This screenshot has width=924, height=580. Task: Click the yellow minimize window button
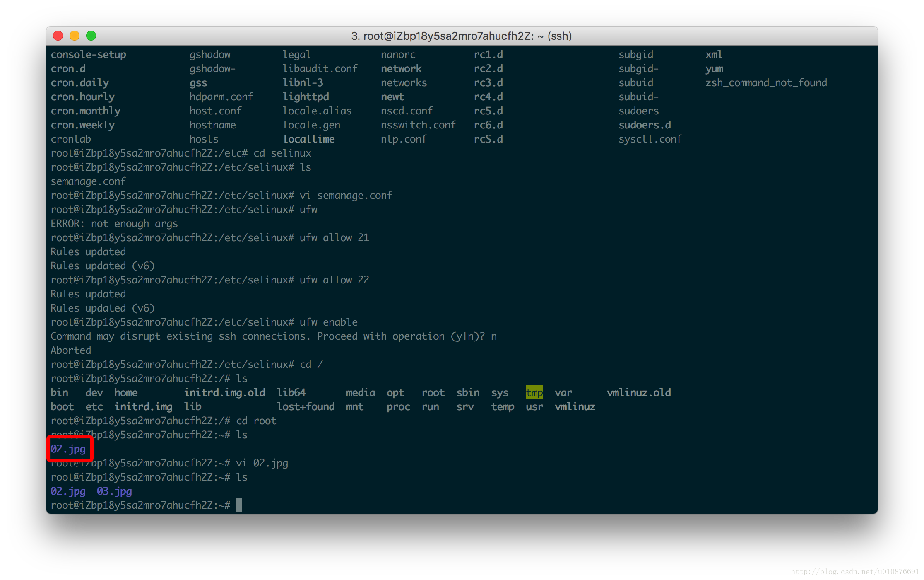75,36
